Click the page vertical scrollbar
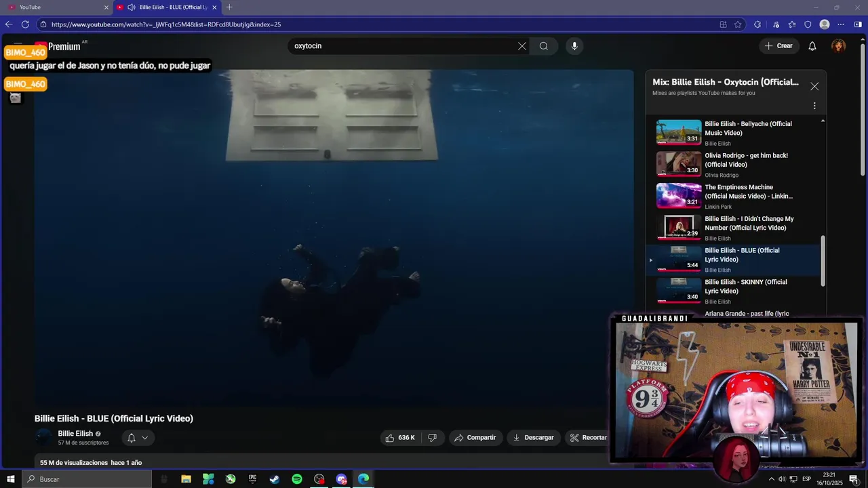The width and height of the screenshot is (868, 488). [x=863, y=108]
